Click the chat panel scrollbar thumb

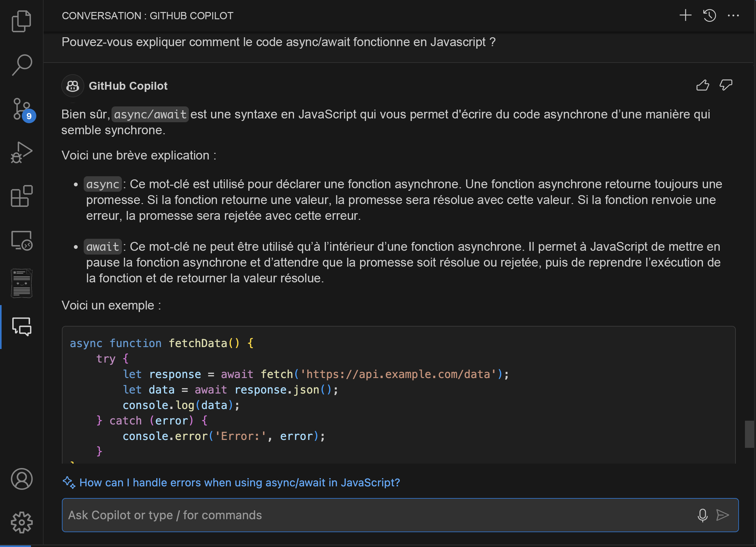click(749, 434)
